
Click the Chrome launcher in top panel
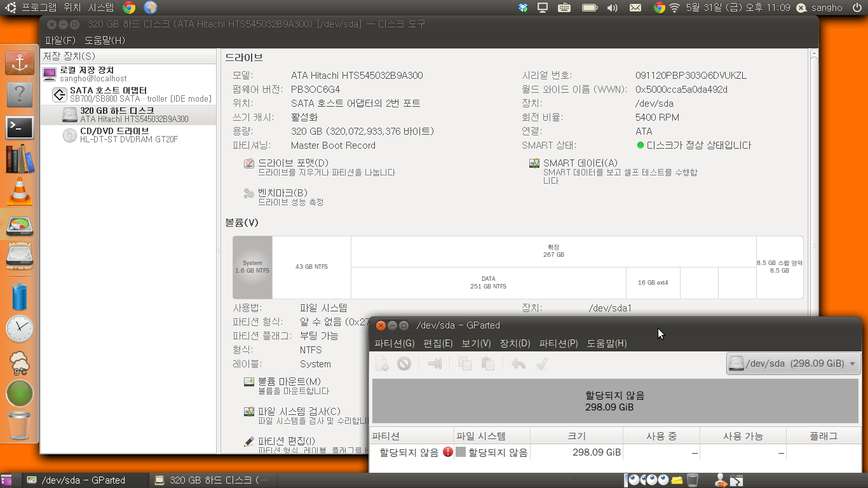pyautogui.click(x=129, y=8)
